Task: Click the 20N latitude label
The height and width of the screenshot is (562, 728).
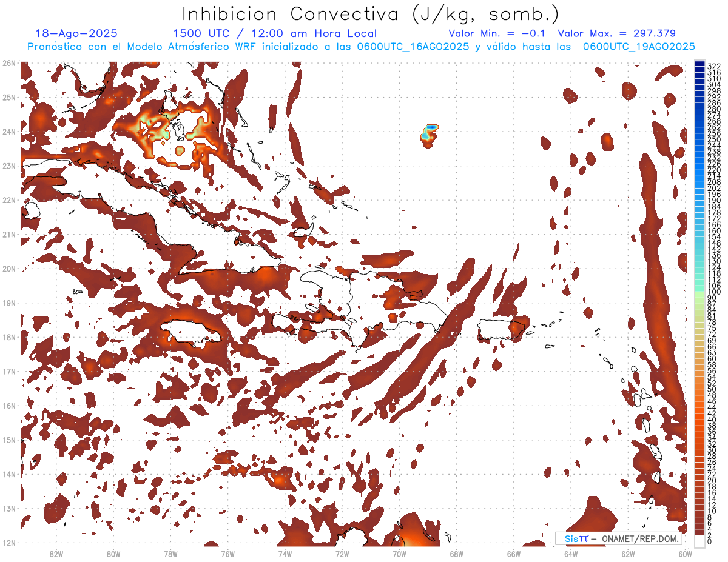Action: (x=9, y=269)
